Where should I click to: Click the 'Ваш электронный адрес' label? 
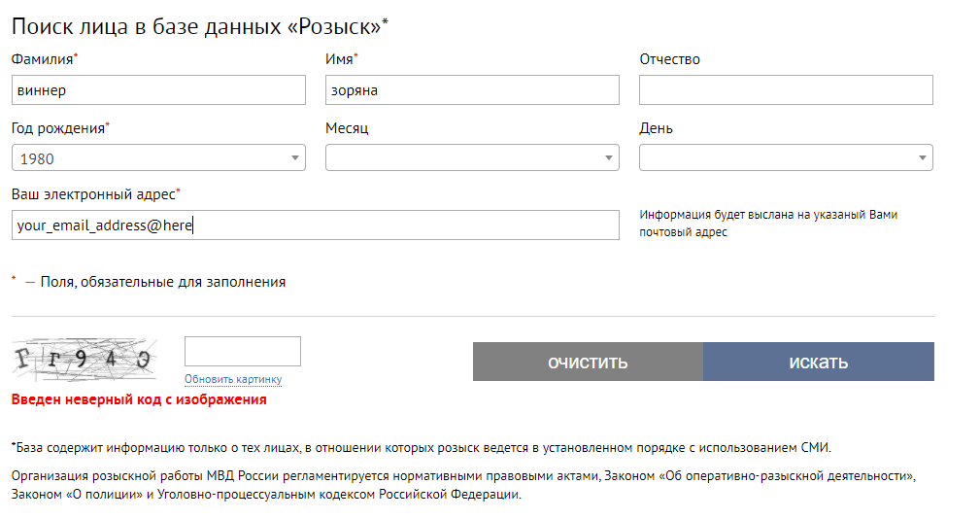tap(94, 194)
